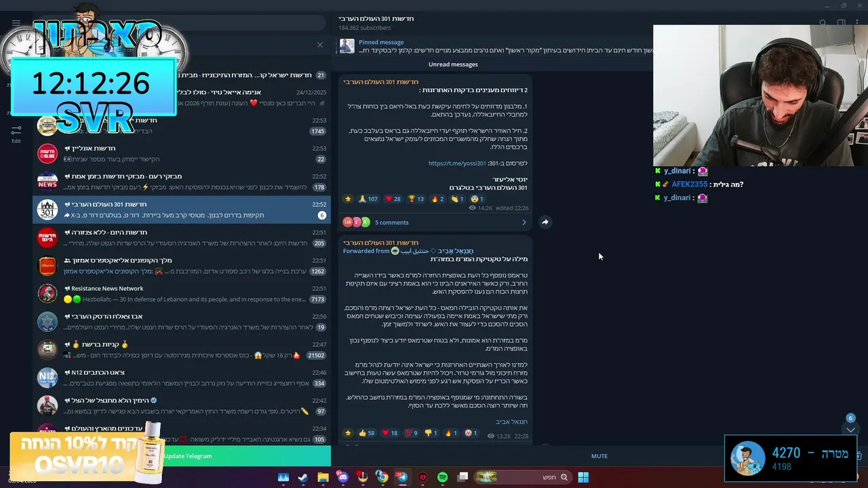Open the מלך הקופונים אליאקספרס אמזון chat
Image resolution: width=868 pixels, height=488 pixels.
[182, 266]
